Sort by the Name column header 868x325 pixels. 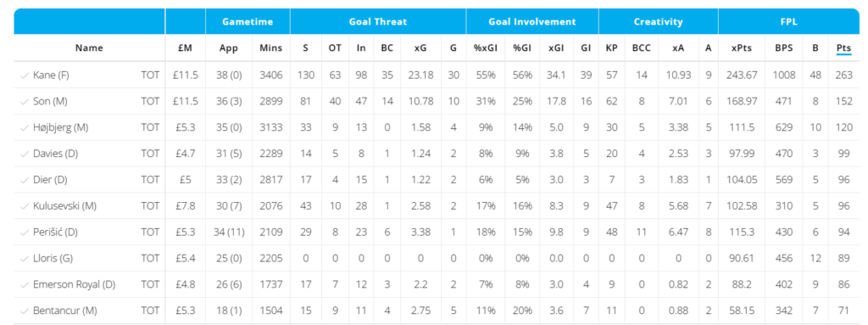89,48
